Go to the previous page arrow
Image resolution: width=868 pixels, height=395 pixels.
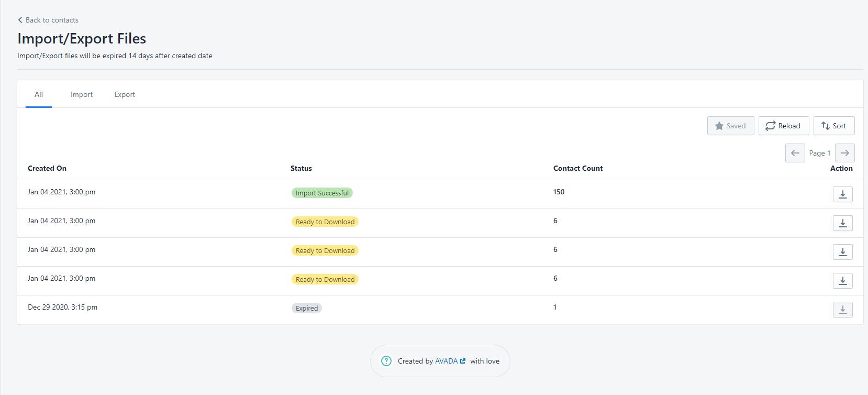point(795,153)
